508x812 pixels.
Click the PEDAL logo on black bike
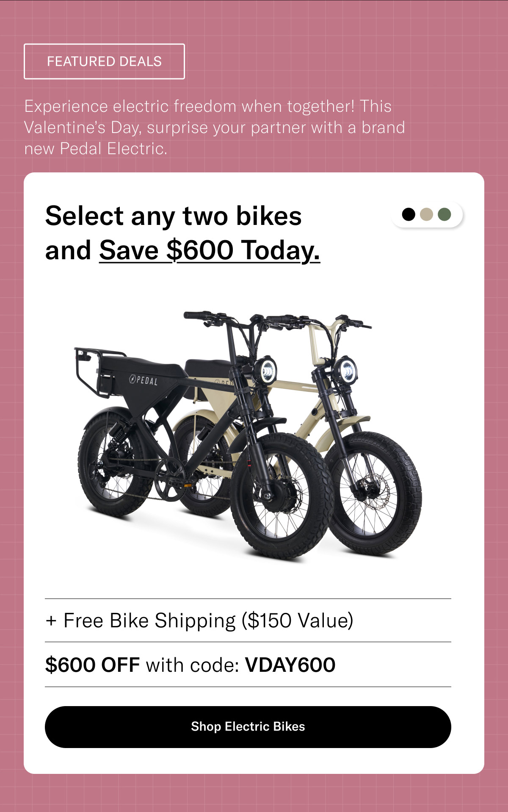pyautogui.click(x=144, y=380)
